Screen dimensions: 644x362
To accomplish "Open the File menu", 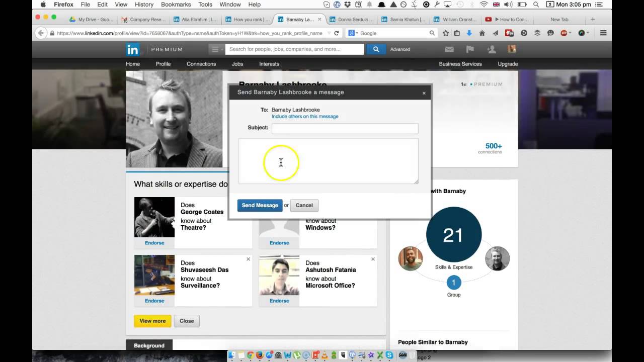I will tap(85, 5).
